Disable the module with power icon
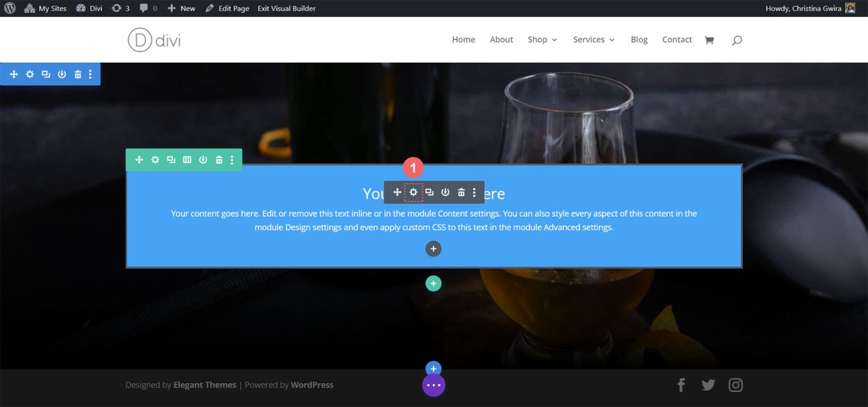The height and width of the screenshot is (407, 868). (445, 192)
